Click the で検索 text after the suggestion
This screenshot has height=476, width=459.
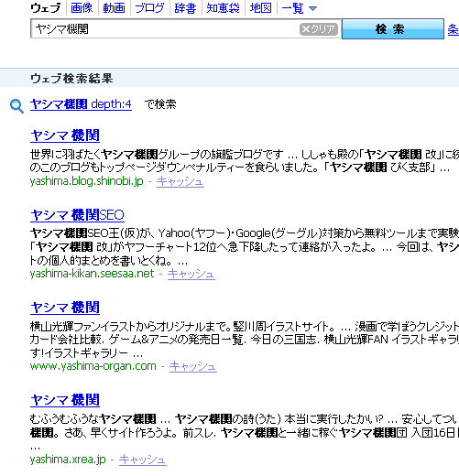click(160, 104)
